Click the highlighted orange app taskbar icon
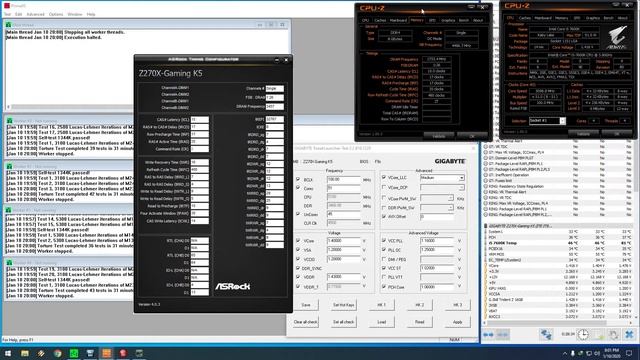The height and width of the screenshot is (360, 640). [x=107, y=353]
